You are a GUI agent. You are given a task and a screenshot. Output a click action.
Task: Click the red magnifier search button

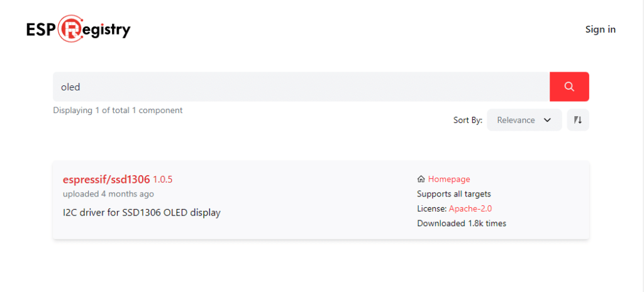tap(569, 87)
